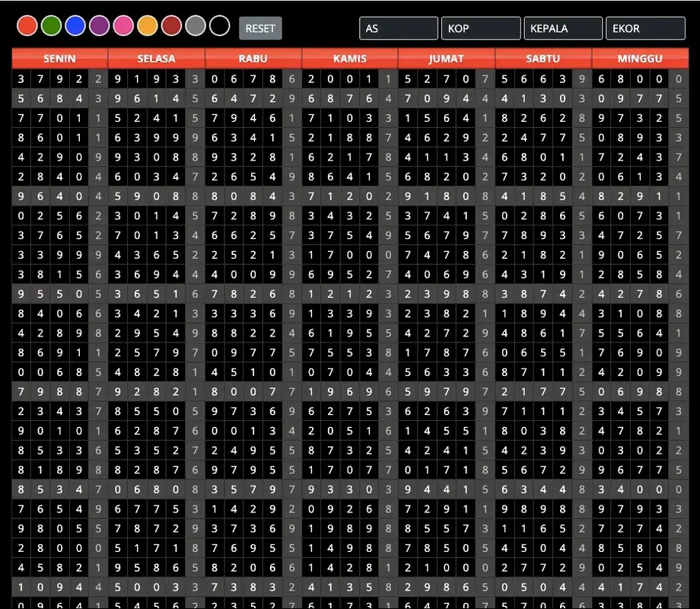Click into the EKOR input field
Viewport: 700px width, 609px height.
[x=644, y=28]
